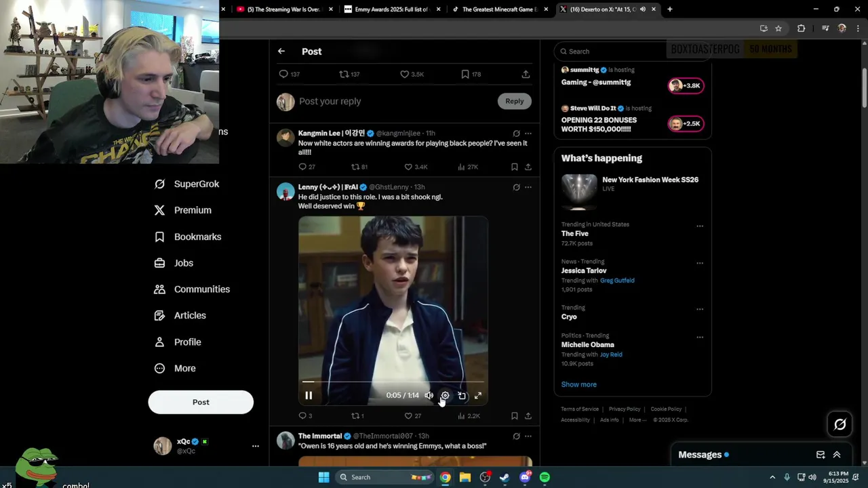Pause the video in Lenny's reply
Viewport: 868px width, 488px height.
pos(309,395)
